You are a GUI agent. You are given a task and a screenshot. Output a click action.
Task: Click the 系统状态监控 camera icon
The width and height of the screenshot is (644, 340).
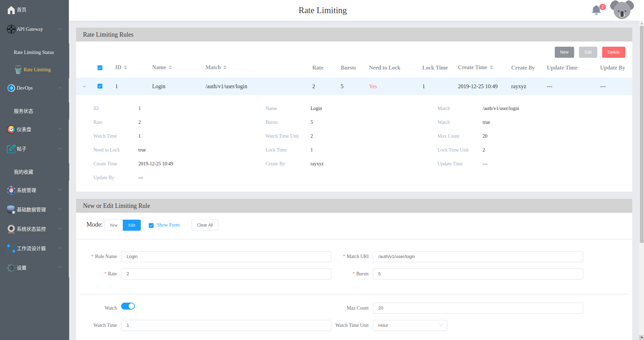pyautogui.click(x=11, y=229)
